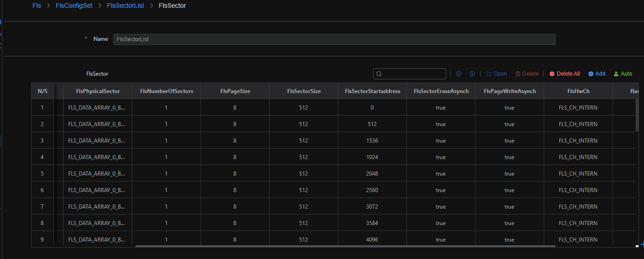This screenshot has width=644, height=259.
Task: Select start address 4096 cell in row 9
Action: (x=372, y=240)
